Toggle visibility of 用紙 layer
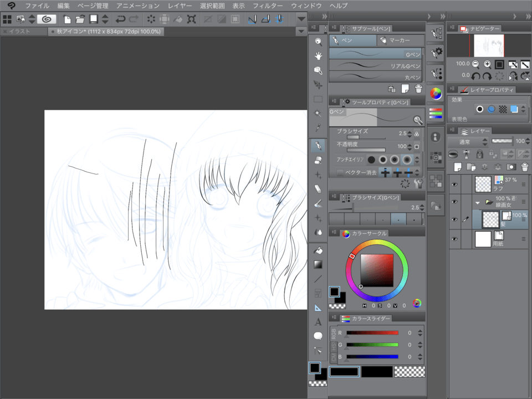This screenshot has width=532, height=399. tap(454, 239)
